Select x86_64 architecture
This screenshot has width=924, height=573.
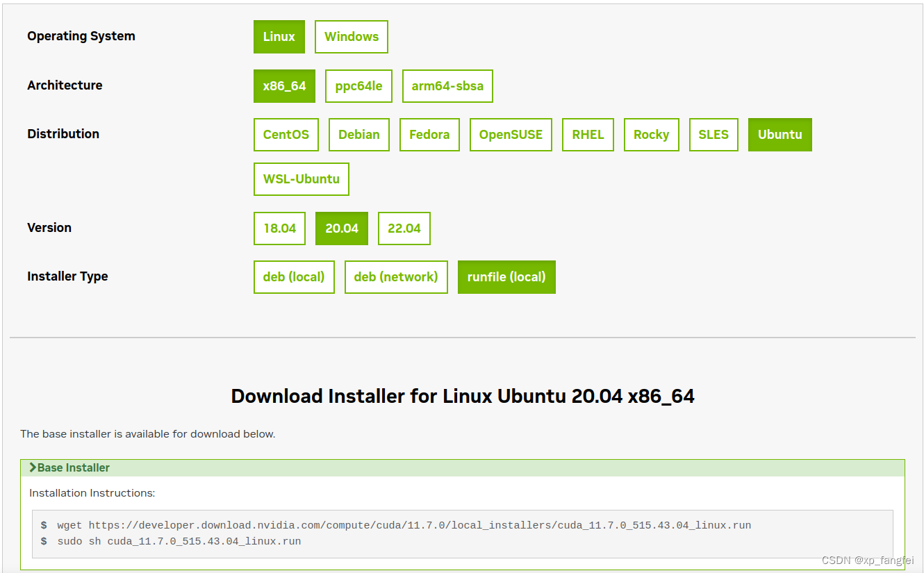coord(284,85)
